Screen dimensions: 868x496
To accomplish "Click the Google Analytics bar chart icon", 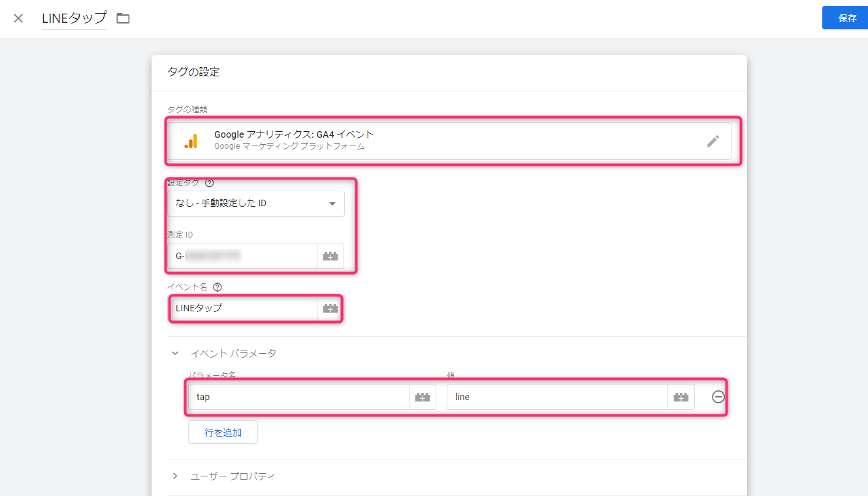I will [191, 141].
